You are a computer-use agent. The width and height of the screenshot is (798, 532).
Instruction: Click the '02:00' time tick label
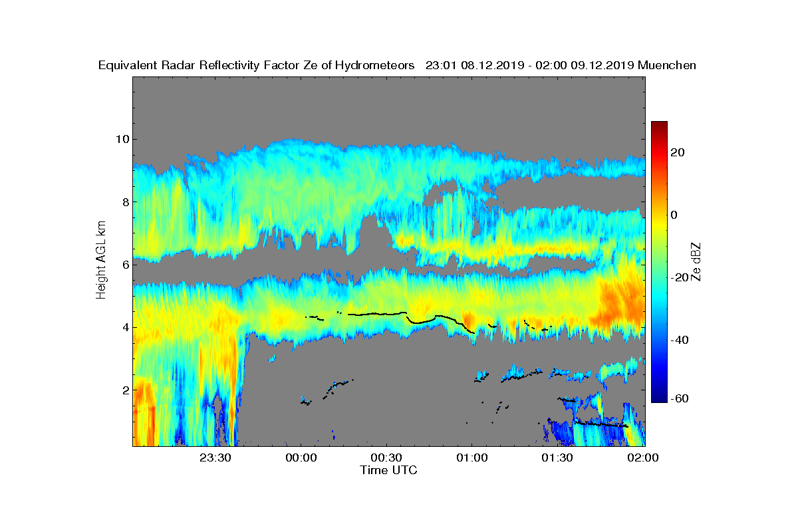pyautogui.click(x=643, y=458)
